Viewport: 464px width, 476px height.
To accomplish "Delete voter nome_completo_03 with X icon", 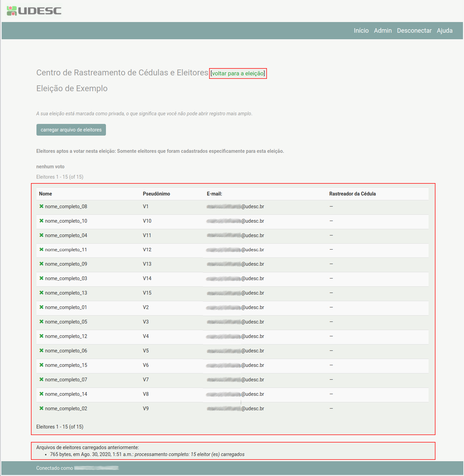I will [41, 278].
